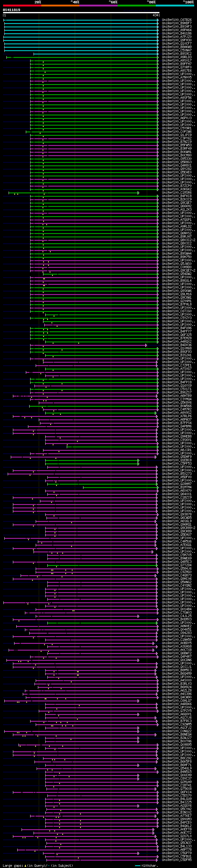The width and height of the screenshot is (197, 868).
Task: Select label UniRef100_B7FHL8
Action: 177,305
